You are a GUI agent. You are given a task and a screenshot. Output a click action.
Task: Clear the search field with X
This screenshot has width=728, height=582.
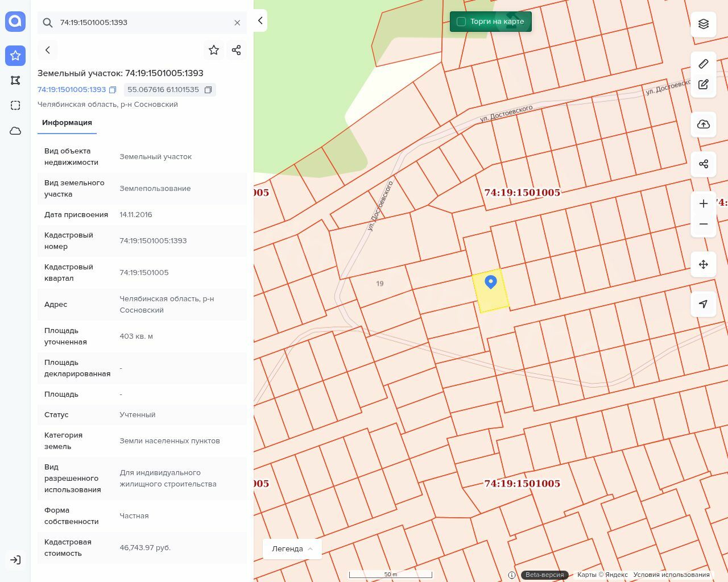pos(237,23)
